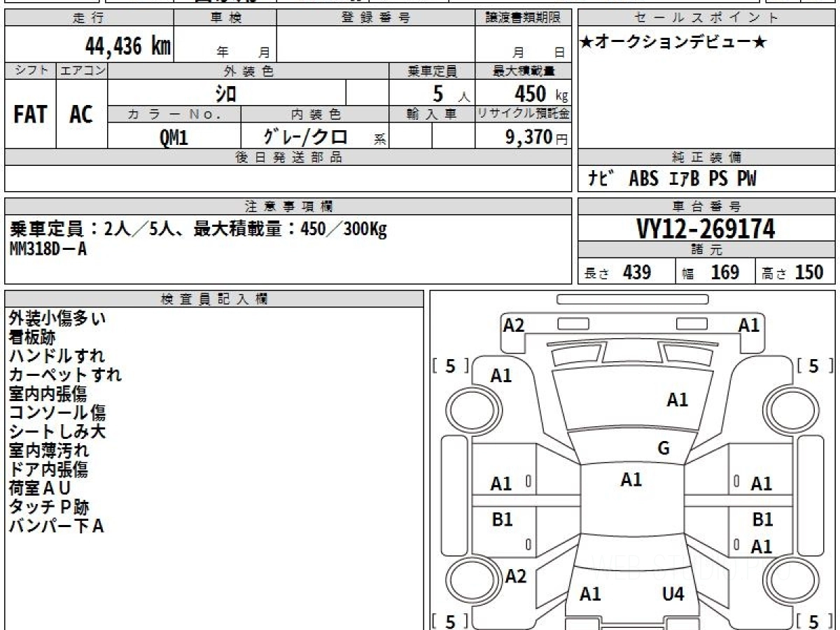Click the QM1 color code
Viewport: 840px width, 630px height.
174,137
